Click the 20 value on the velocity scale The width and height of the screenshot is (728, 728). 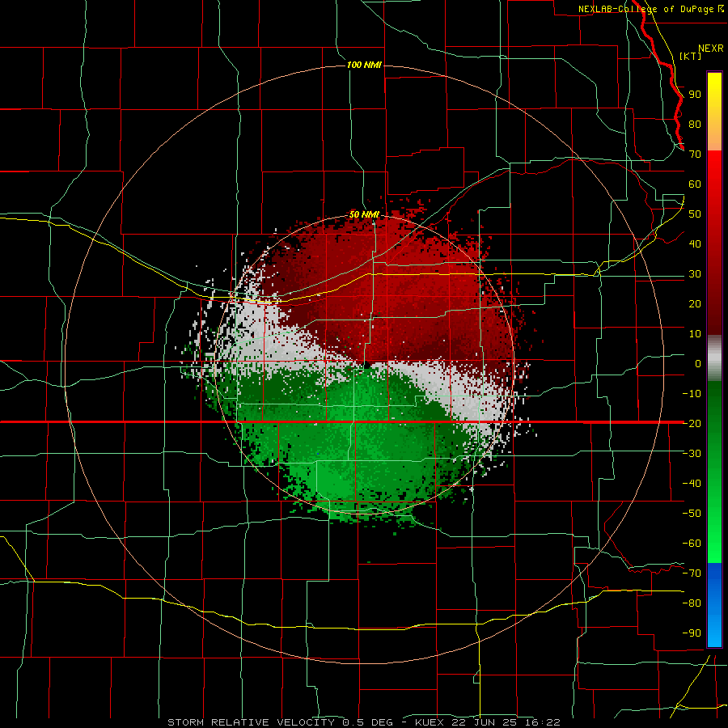tap(695, 304)
